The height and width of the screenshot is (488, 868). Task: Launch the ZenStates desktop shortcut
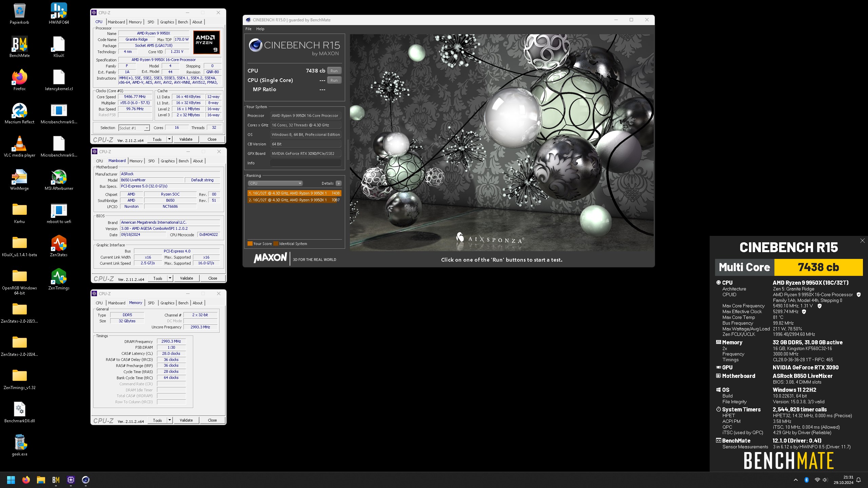click(x=59, y=246)
